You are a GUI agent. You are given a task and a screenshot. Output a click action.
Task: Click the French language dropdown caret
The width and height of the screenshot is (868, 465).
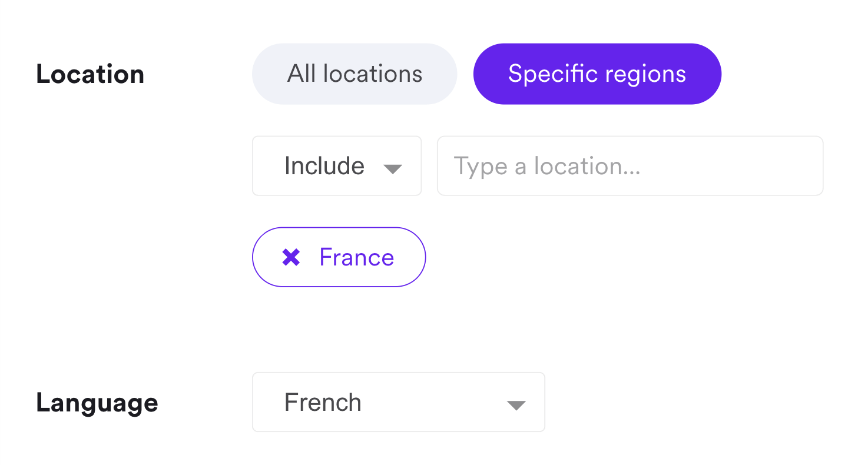(x=516, y=405)
